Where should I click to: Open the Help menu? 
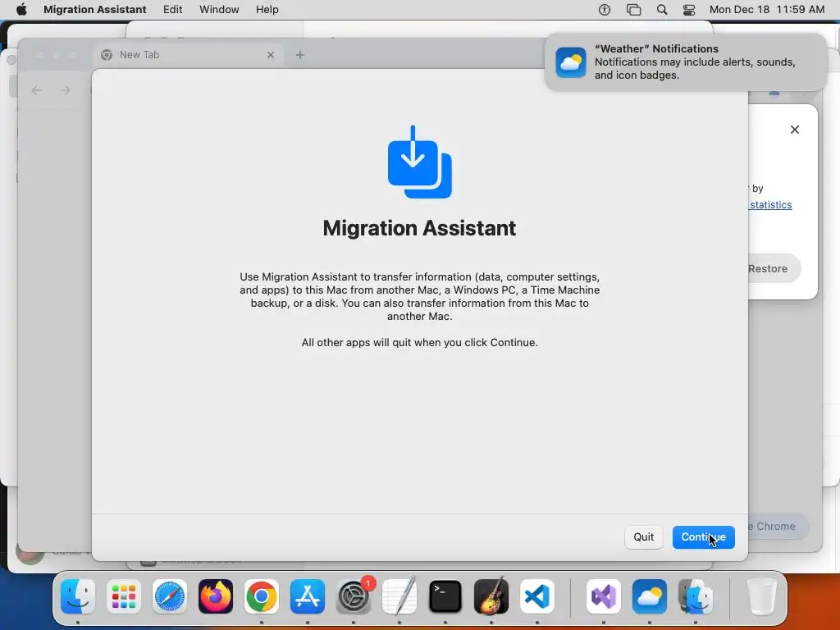pyautogui.click(x=267, y=9)
